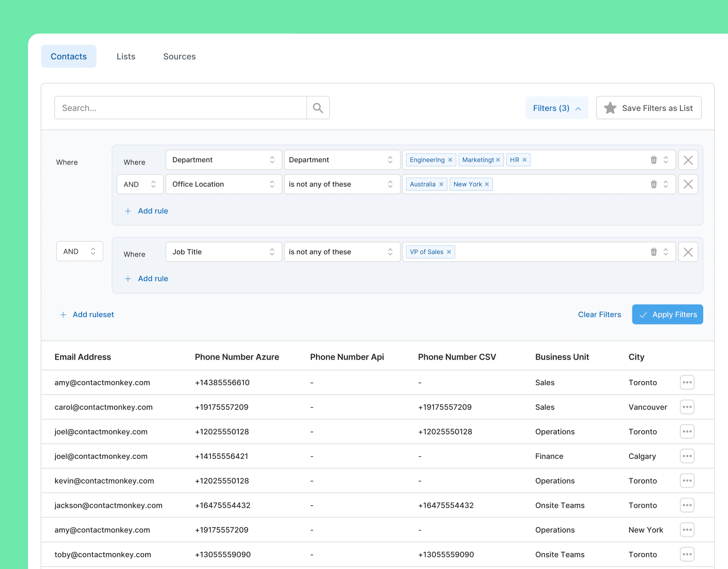Click the Clear Filters link

point(599,314)
